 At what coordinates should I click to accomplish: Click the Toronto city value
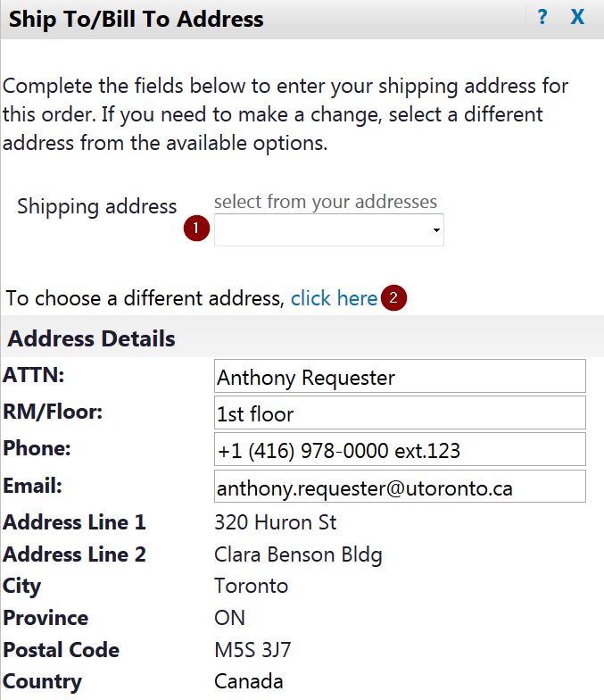point(252,586)
